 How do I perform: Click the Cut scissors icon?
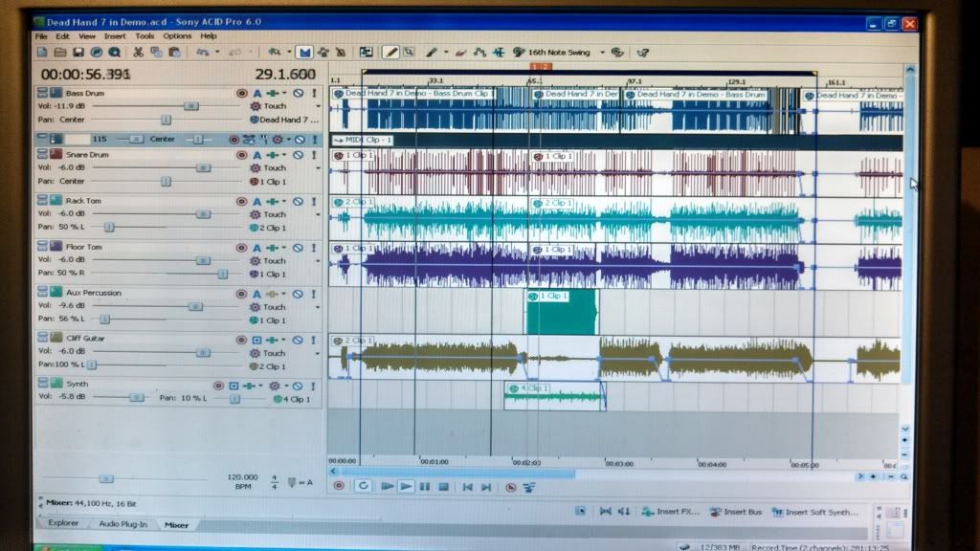[x=138, y=53]
